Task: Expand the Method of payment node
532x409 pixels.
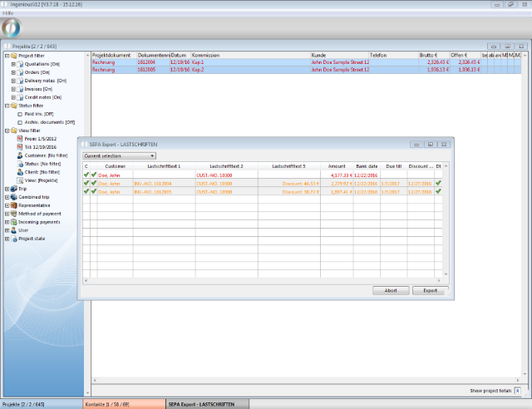Action: click(7, 214)
